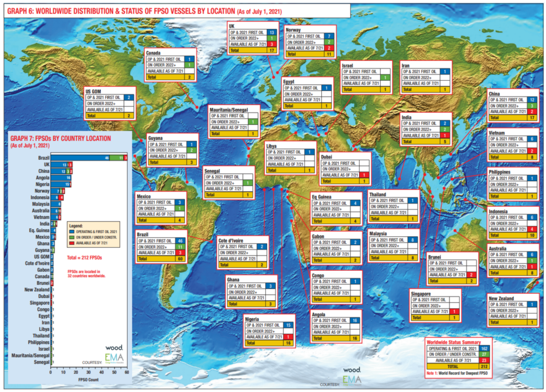Screen dimensions: 546x392
Task: Click the wood logo inside the Graph 7 panel
Action: (x=114, y=348)
